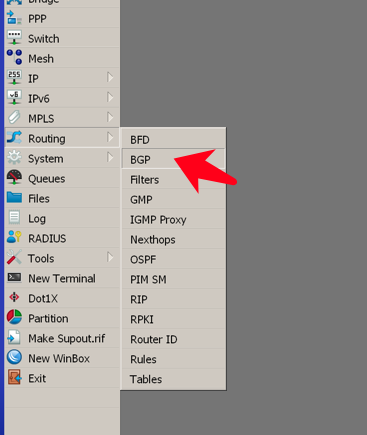Image resolution: width=367 pixels, height=435 pixels.
Task: Choose IGMP Proxy submenu entry
Action: click(173, 220)
